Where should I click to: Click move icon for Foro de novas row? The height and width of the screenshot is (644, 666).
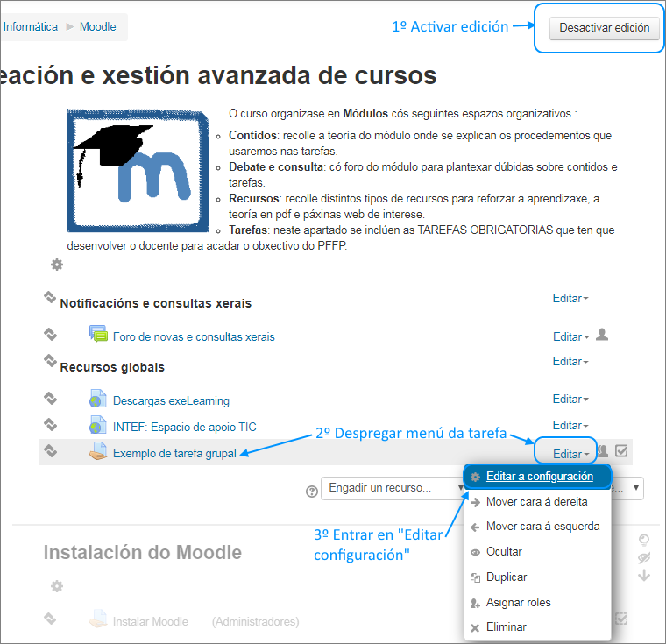coord(50,335)
